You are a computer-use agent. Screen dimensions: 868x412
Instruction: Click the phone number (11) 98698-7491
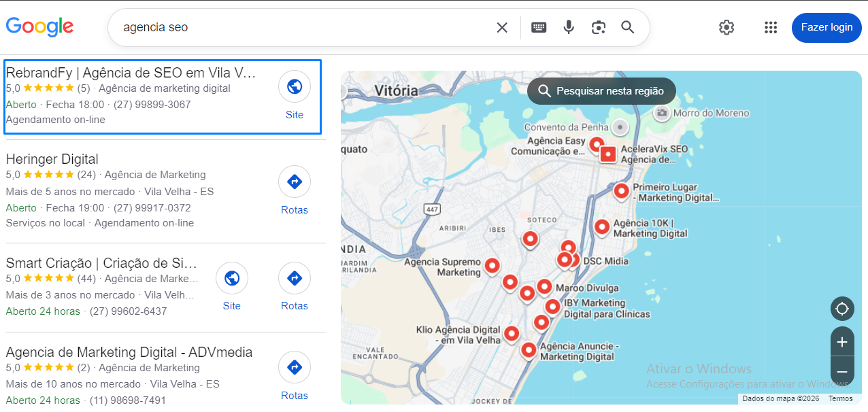click(x=128, y=400)
